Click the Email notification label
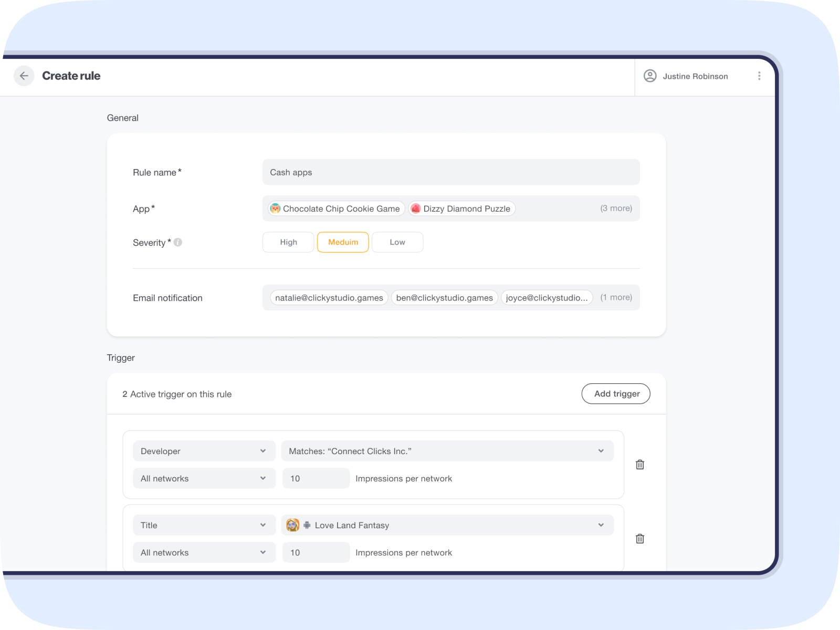Image resolution: width=840 pixels, height=630 pixels. click(x=167, y=298)
